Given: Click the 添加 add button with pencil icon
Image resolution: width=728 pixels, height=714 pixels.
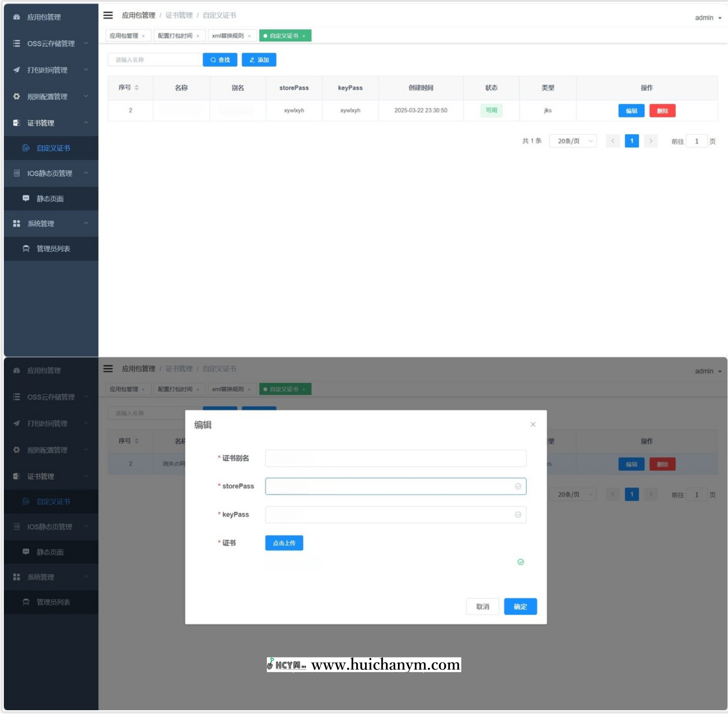Looking at the screenshot, I should pos(259,60).
